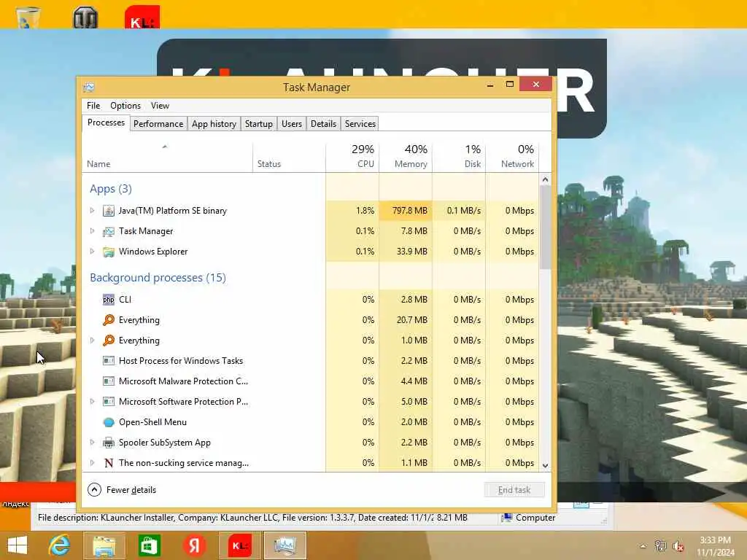Sort by the Status column header

289,157
